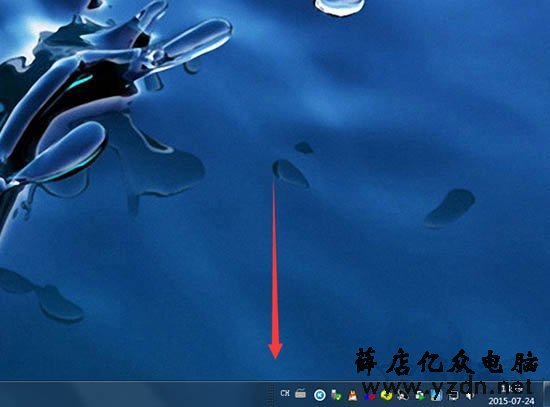Click the CH input language indicator
The width and height of the screenshot is (550, 407).
pyautogui.click(x=285, y=393)
